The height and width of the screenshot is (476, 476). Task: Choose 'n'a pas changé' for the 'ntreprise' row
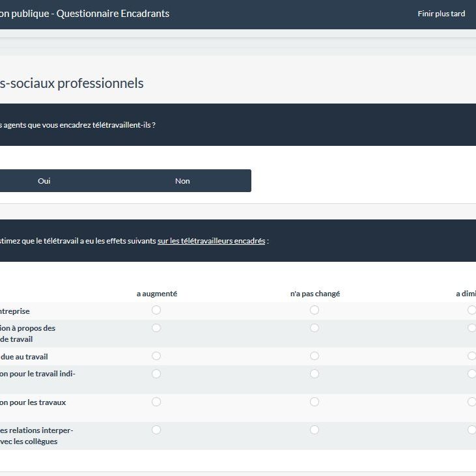coord(315,310)
